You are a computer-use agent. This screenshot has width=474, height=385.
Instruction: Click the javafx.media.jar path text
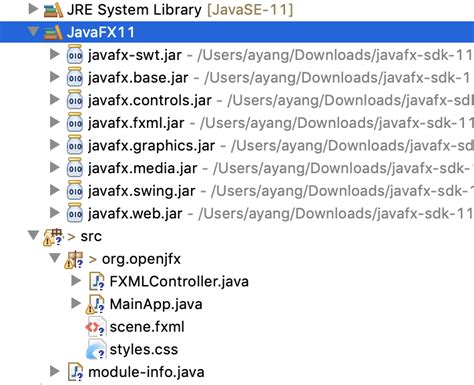pos(343,168)
